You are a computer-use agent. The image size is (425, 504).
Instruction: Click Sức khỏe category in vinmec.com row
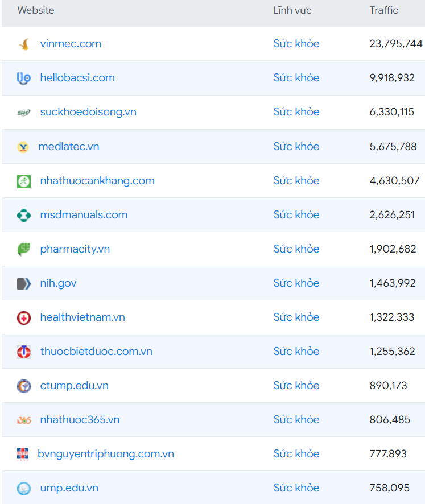tap(296, 43)
